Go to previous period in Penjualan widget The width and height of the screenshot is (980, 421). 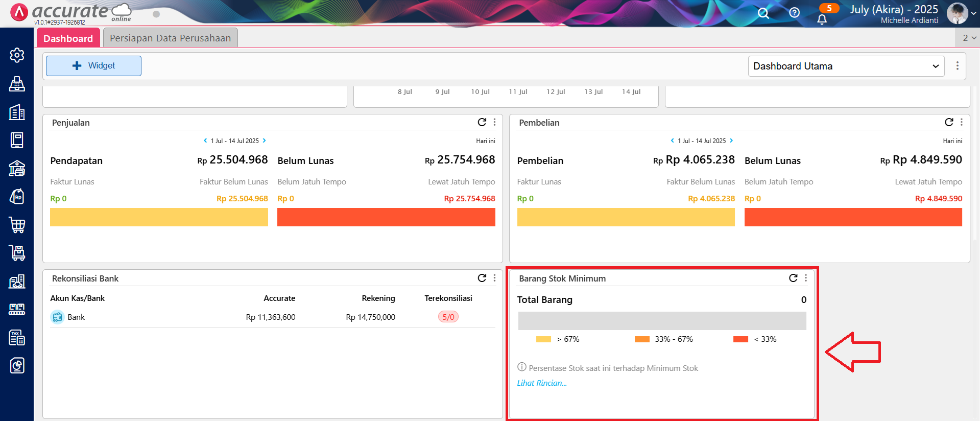[x=205, y=141]
